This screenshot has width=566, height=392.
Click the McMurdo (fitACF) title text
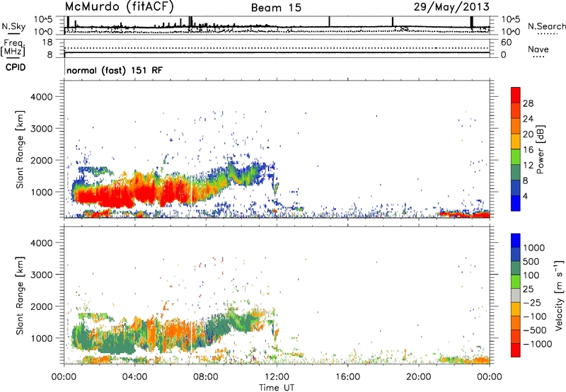(x=119, y=7)
